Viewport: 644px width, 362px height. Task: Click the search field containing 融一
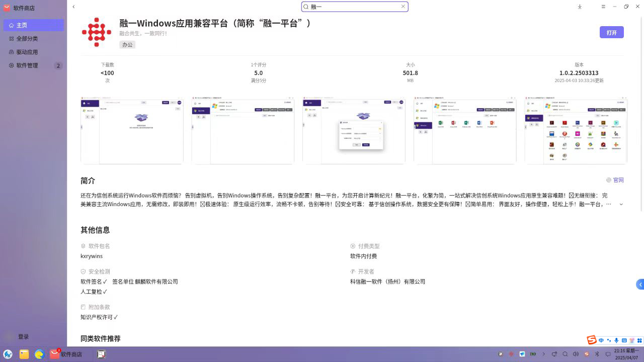point(355,7)
